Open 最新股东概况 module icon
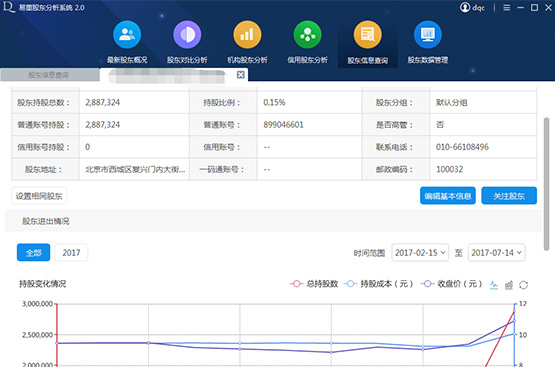Screen dimensions: 555x367 pos(127,35)
